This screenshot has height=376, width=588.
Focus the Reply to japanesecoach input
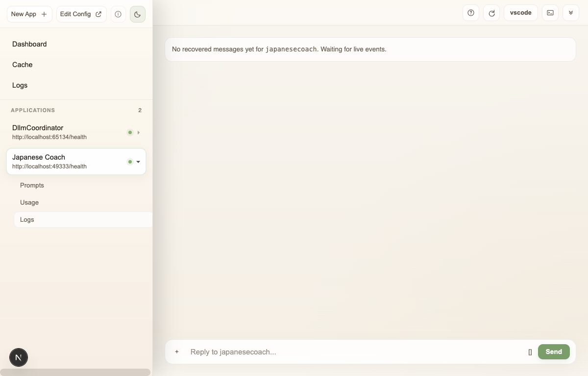pyautogui.click(x=355, y=352)
